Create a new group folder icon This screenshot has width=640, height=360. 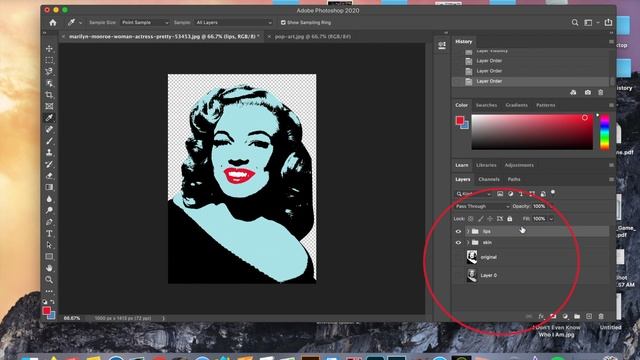[577, 316]
